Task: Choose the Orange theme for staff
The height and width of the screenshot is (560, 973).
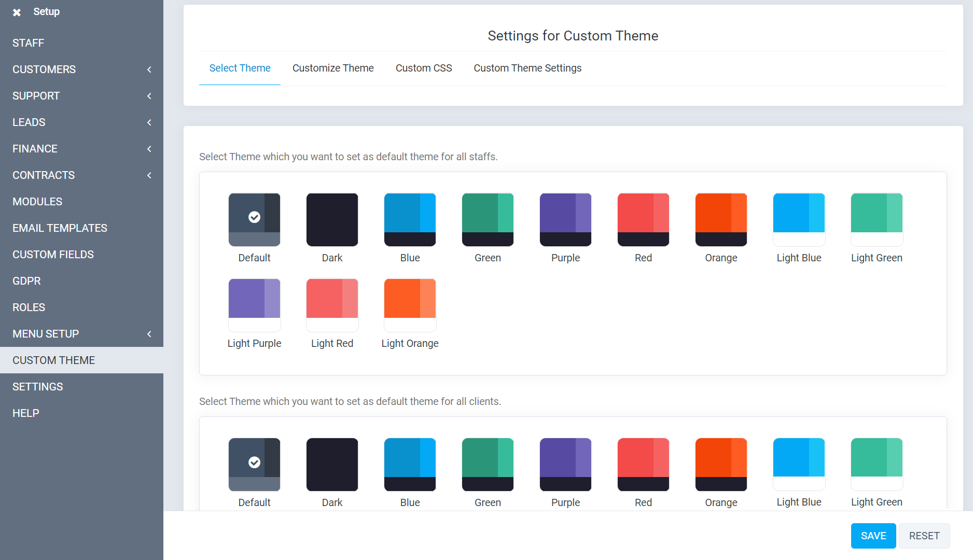Action: pyautogui.click(x=721, y=219)
